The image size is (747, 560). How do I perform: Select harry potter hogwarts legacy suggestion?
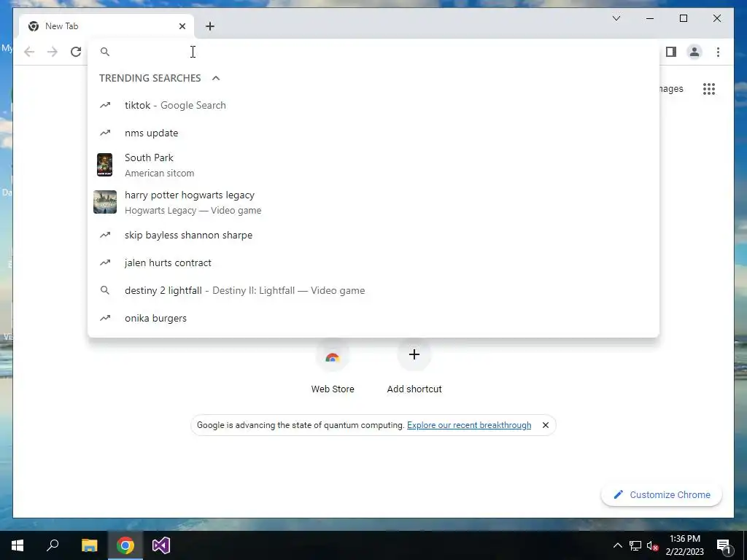coord(373,203)
